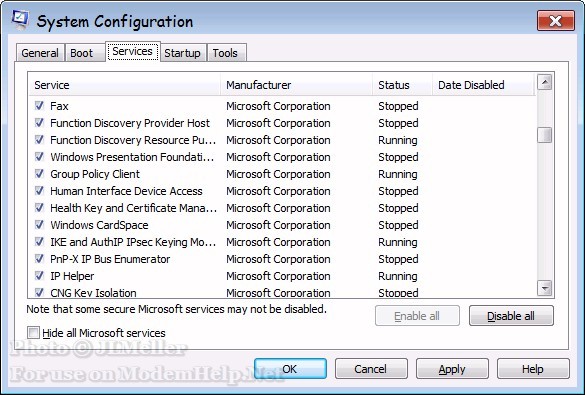585x395 pixels.
Task: Close the System Configuration window
Action: click(555, 21)
